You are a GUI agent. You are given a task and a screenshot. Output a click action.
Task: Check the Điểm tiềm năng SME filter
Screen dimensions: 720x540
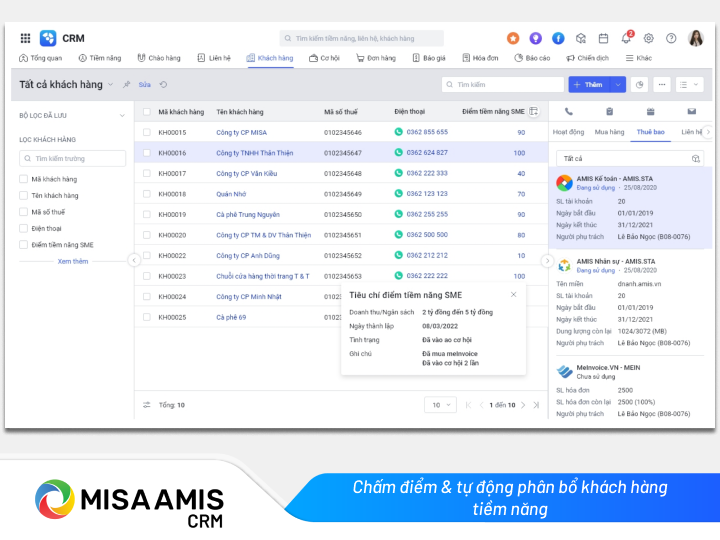point(24,244)
